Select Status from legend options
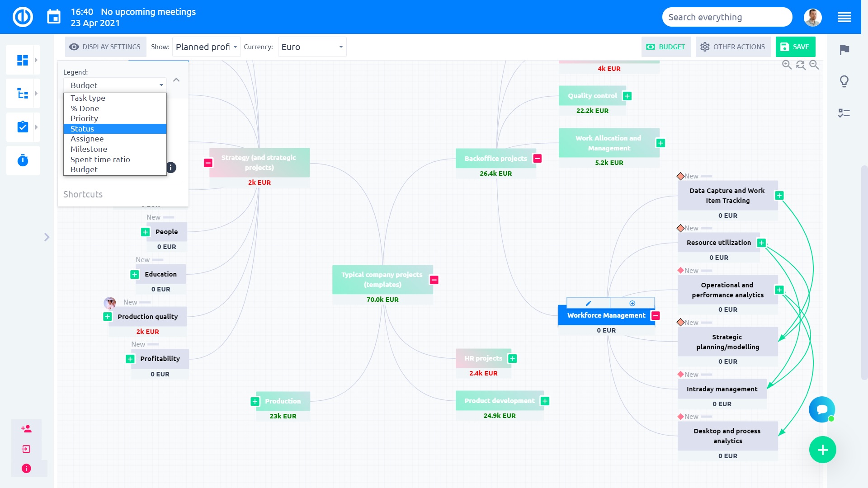This screenshot has height=488, width=868. (x=82, y=128)
